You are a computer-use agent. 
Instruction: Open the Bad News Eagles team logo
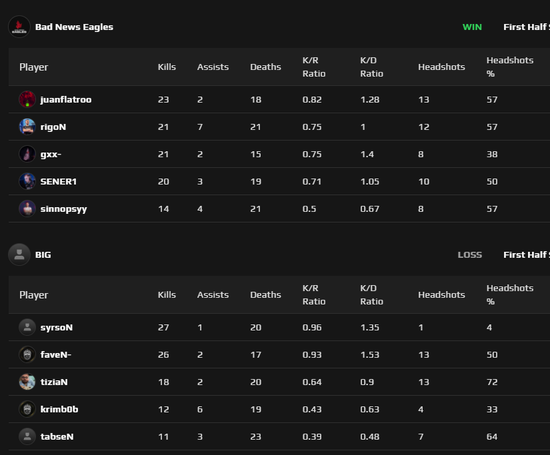[19, 27]
